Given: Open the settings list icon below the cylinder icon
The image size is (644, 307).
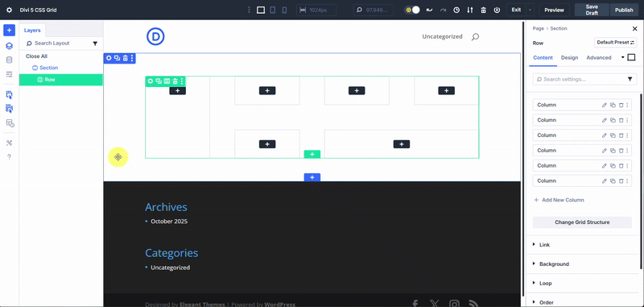Looking at the screenshot, I should tap(9, 74).
